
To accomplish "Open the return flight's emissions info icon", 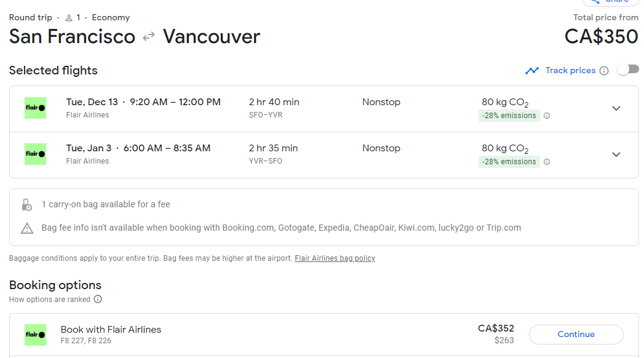I will [547, 162].
